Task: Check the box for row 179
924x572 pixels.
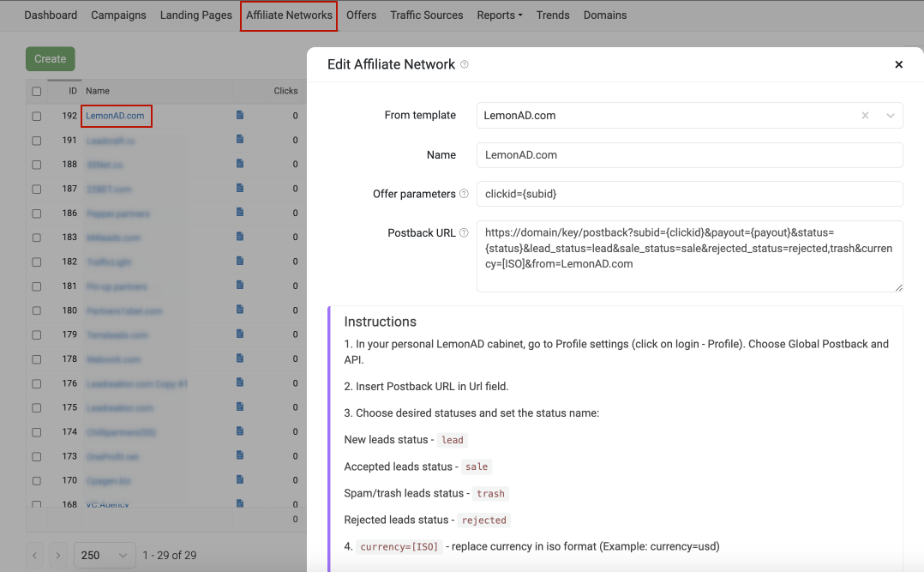Action: pyautogui.click(x=37, y=335)
